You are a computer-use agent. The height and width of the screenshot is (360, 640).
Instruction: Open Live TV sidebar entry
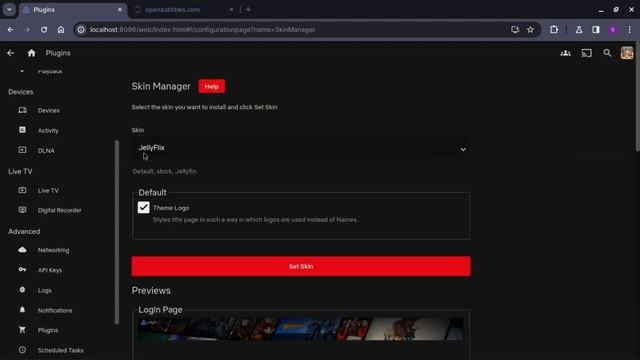point(48,191)
